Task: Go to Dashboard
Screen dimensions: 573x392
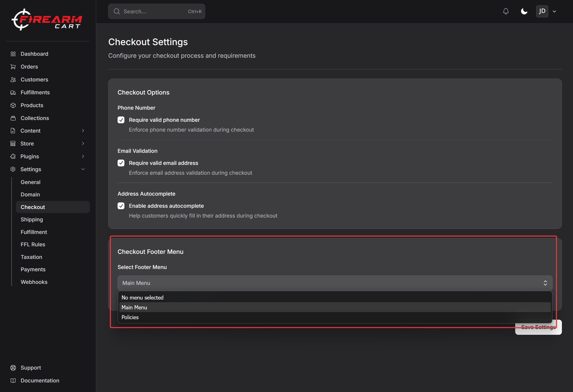Action: [x=34, y=54]
